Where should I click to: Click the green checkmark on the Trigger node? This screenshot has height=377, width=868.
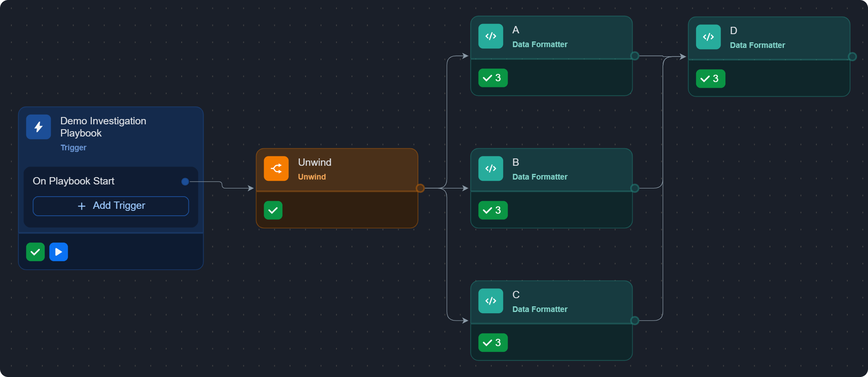click(x=35, y=252)
